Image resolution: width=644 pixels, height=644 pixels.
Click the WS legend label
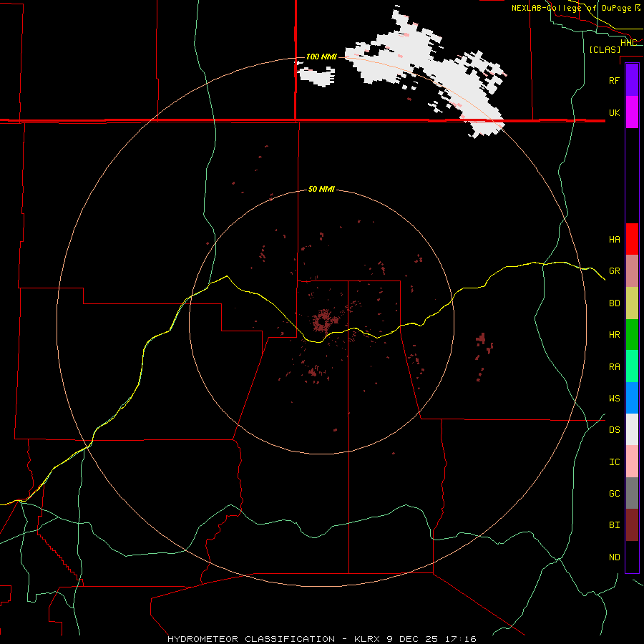click(x=615, y=399)
